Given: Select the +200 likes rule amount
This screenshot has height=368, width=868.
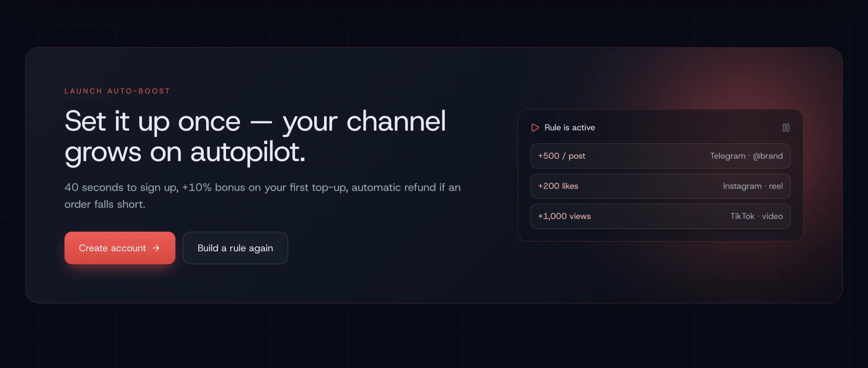Looking at the screenshot, I should 558,186.
